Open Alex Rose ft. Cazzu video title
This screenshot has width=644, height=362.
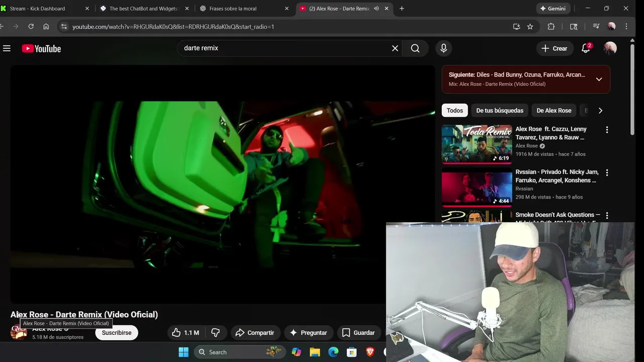click(551, 133)
